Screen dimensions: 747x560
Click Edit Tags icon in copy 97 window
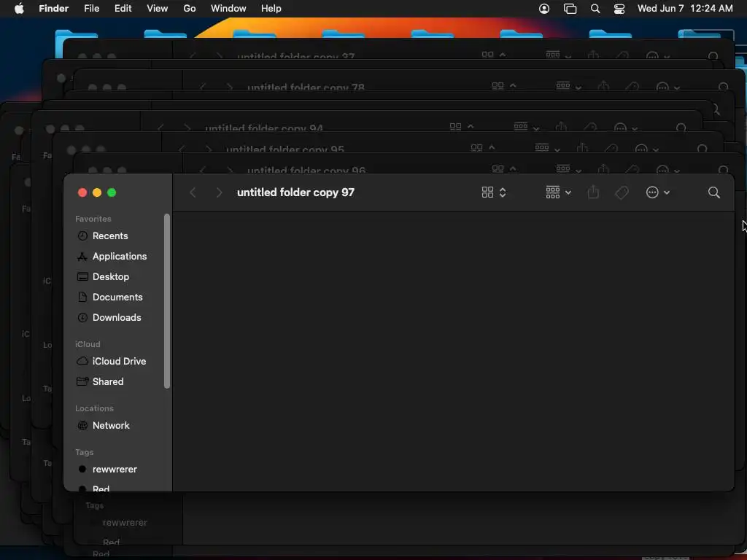tap(622, 192)
